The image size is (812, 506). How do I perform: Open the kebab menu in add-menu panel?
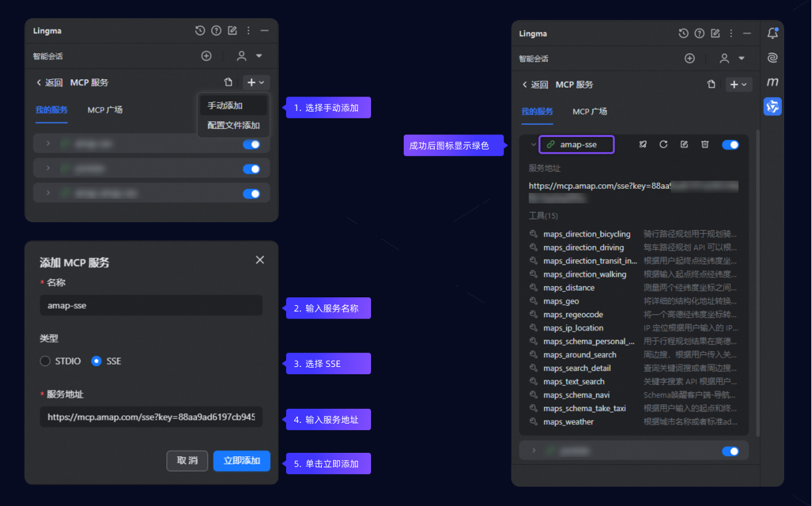(248, 31)
